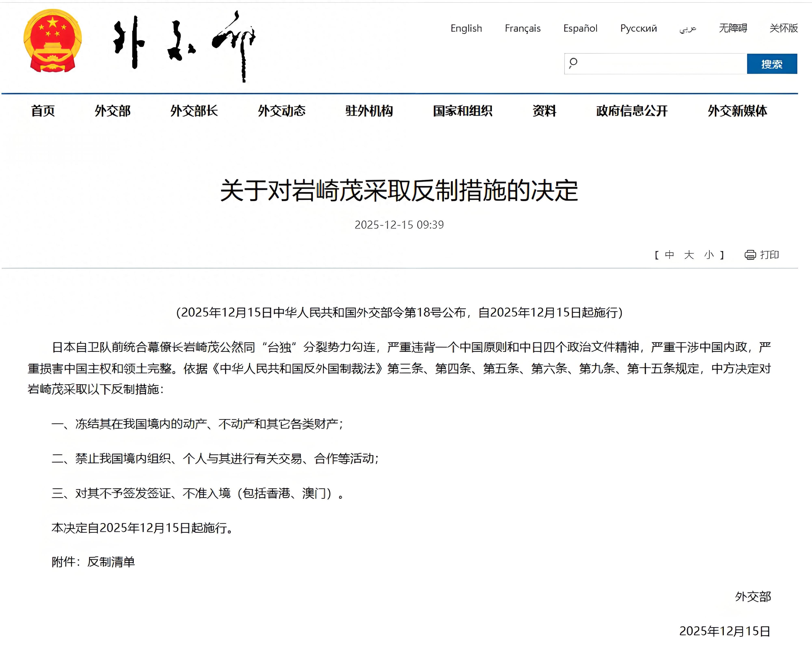Set font size to 大 (large)
The image size is (812, 650).
click(x=689, y=255)
